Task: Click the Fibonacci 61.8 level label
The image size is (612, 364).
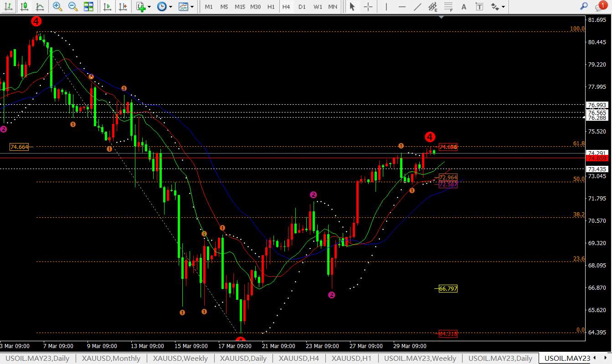Action: 579,144
